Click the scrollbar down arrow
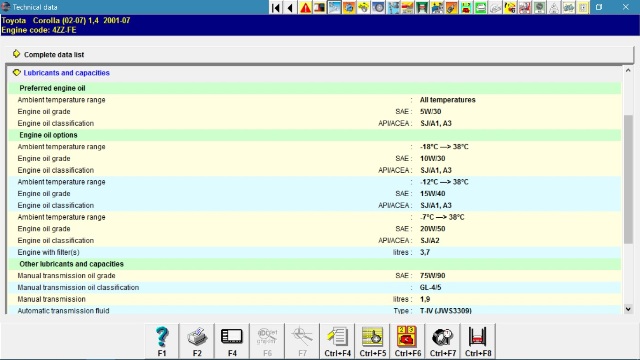Viewport: 640px width, 360px height. click(628, 309)
